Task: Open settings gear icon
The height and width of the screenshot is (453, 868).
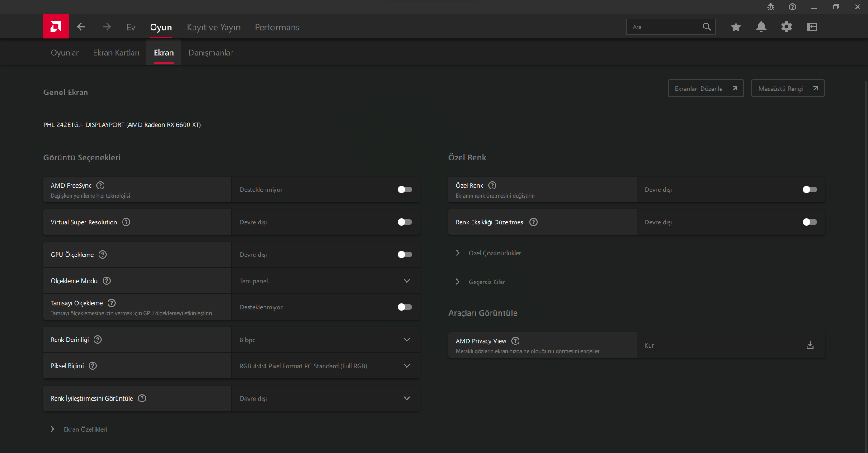Action: click(786, 27)
